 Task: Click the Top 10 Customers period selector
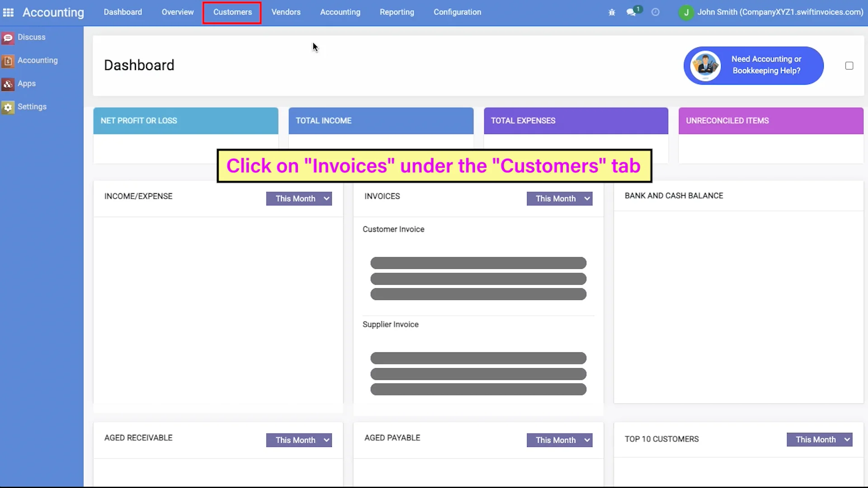820,439
